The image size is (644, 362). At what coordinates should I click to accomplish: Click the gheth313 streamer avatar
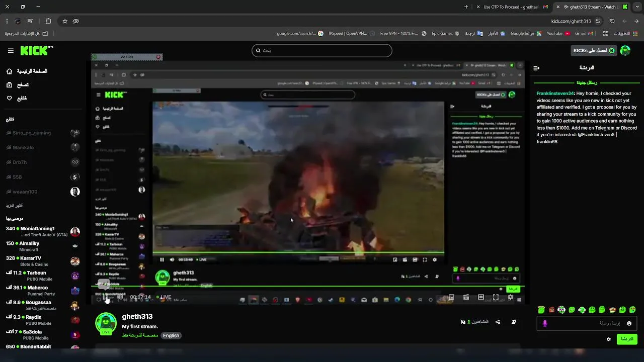point(106,323)
